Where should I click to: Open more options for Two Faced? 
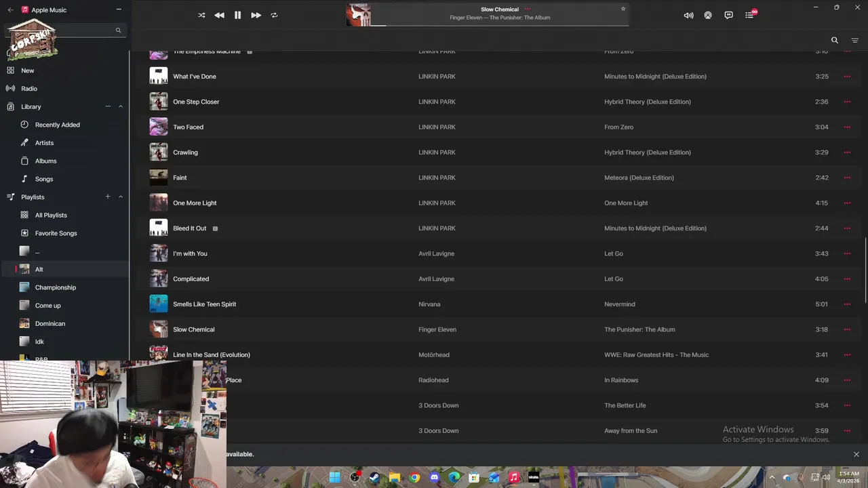point(847,127)
